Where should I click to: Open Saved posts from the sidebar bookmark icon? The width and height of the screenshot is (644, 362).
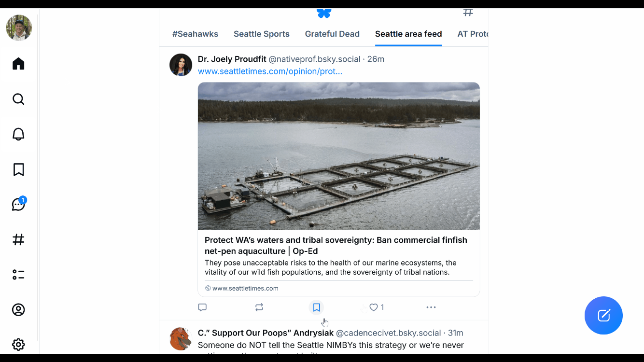click(18, 169)
